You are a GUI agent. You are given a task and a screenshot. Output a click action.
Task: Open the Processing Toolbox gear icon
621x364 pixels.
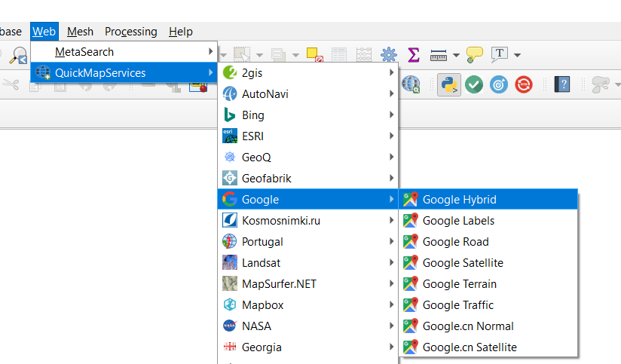(x=389, y=55)
